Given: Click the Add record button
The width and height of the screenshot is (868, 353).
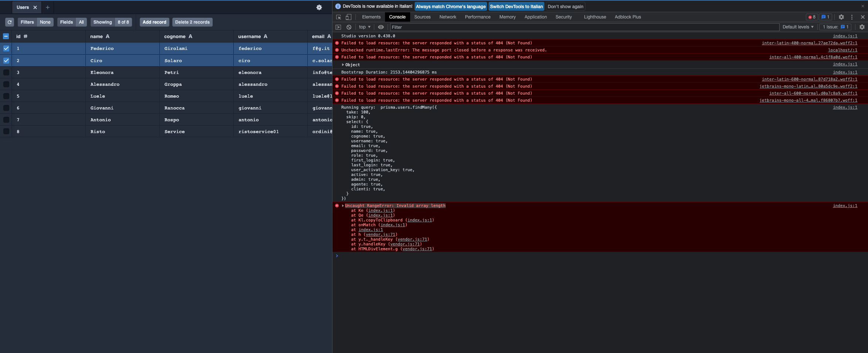Looking at the screenshot, I should click(x=154, y=22).
